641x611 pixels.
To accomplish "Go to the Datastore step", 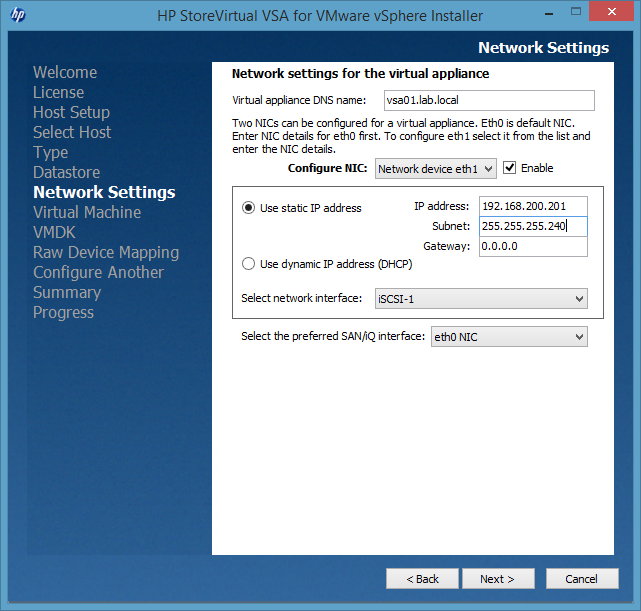I will (x=67, y=172).
